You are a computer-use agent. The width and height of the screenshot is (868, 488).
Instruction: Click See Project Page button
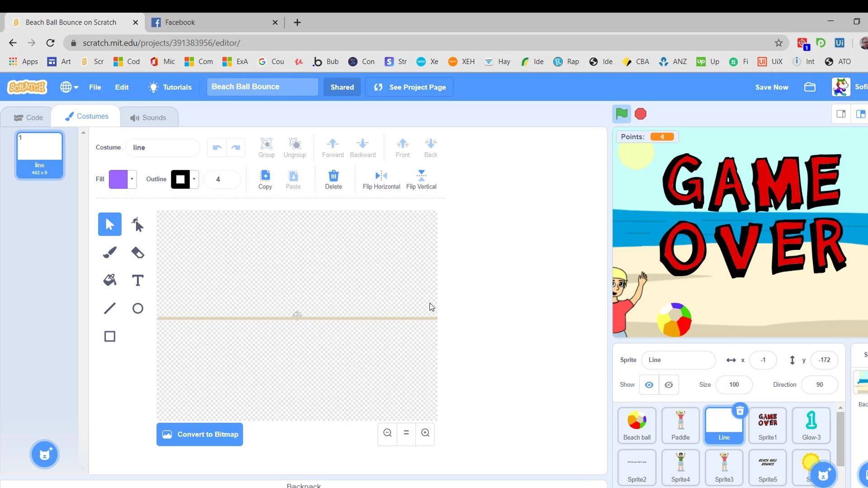coord(409,87)
